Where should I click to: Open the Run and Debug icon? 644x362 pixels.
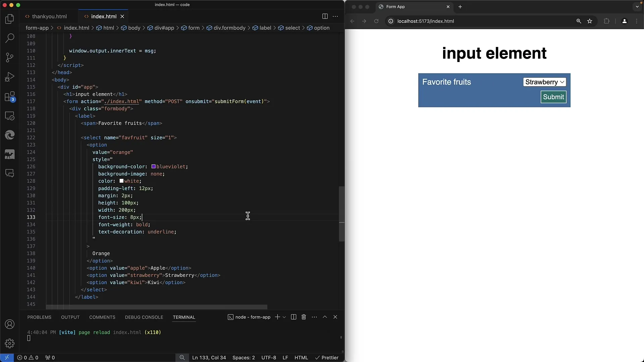[x=10, y=77]
